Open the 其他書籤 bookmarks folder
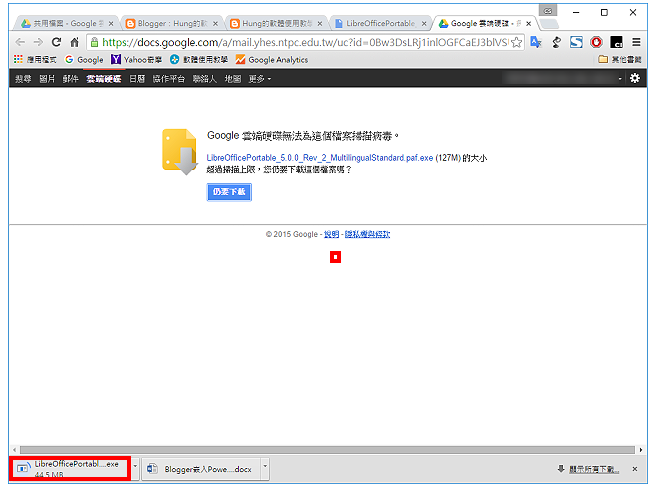 [x=620, y=60]
